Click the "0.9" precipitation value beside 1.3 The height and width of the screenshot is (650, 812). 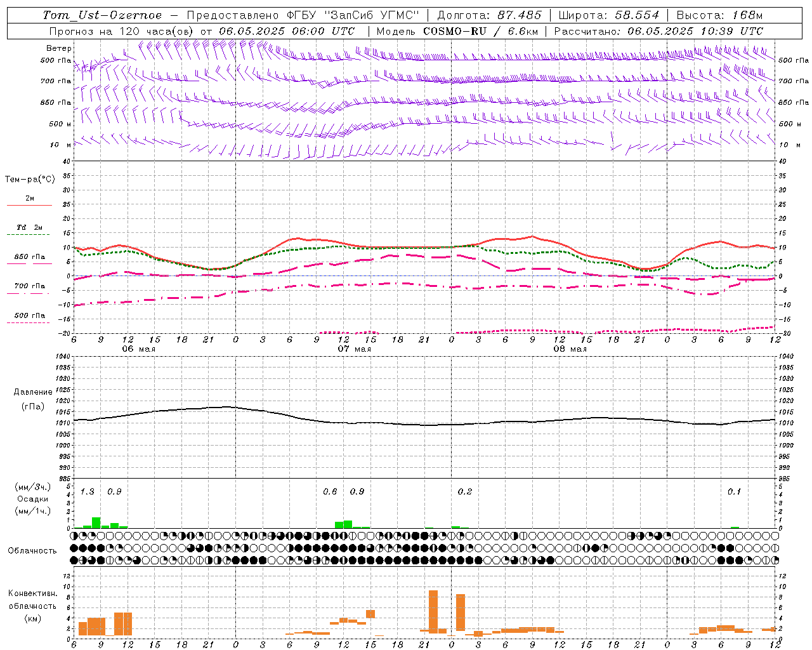coord(114,491)
